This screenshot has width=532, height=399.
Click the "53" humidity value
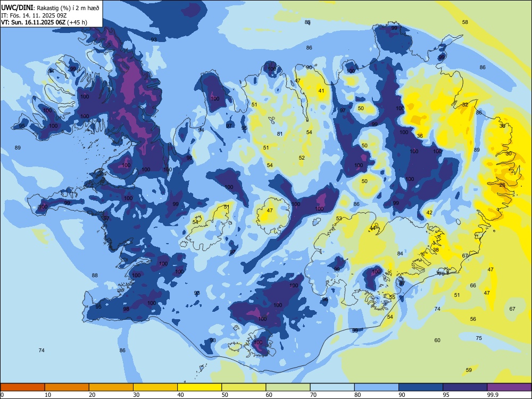click(x=339, y=219)
